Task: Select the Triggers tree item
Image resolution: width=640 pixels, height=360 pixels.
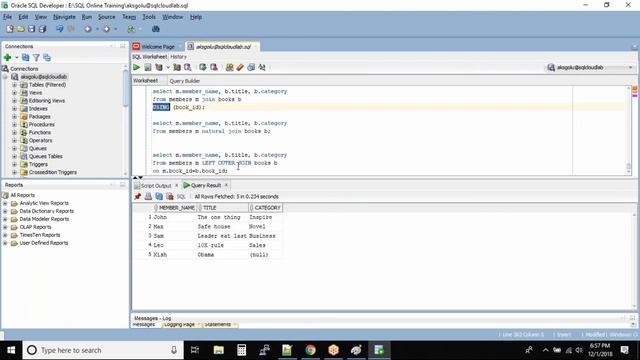Action: coord(38,164)
